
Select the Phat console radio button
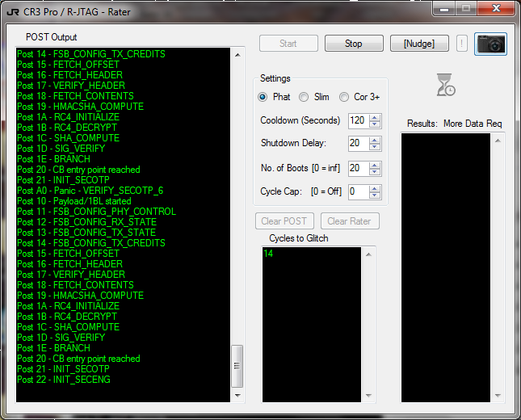[263, 97]
